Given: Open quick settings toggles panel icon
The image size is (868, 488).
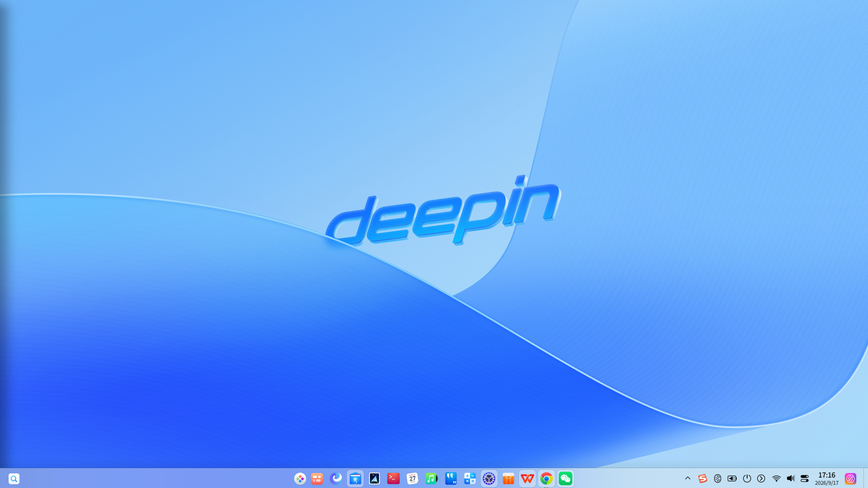Looking at the screenshot, I should (x=805, y=478).
